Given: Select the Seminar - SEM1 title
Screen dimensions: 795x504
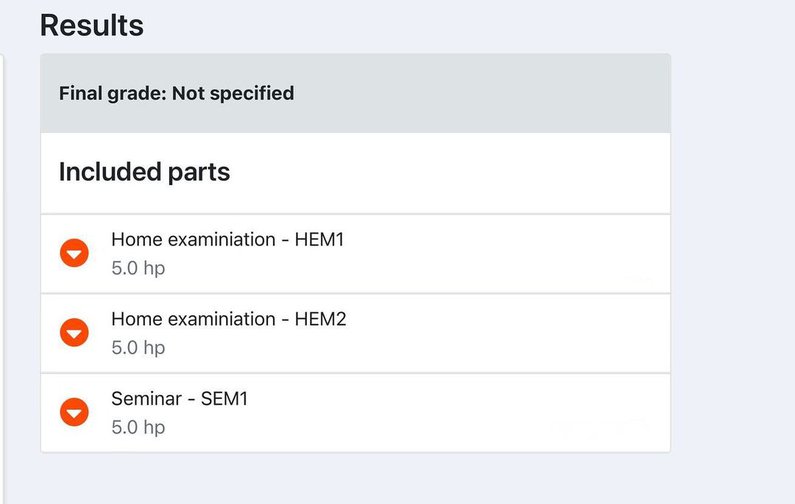Looking at the screenshot, I should (179, 398).
